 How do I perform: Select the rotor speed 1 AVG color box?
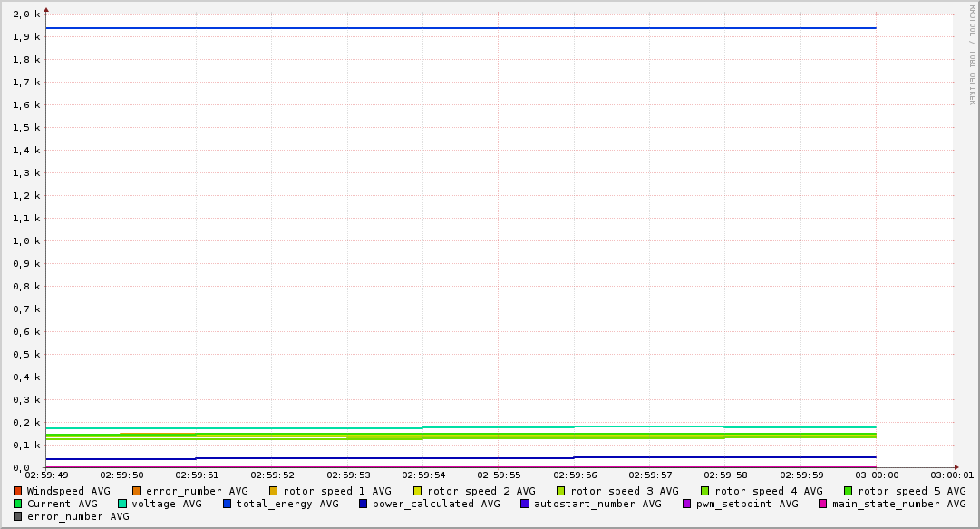click(274, 491)
